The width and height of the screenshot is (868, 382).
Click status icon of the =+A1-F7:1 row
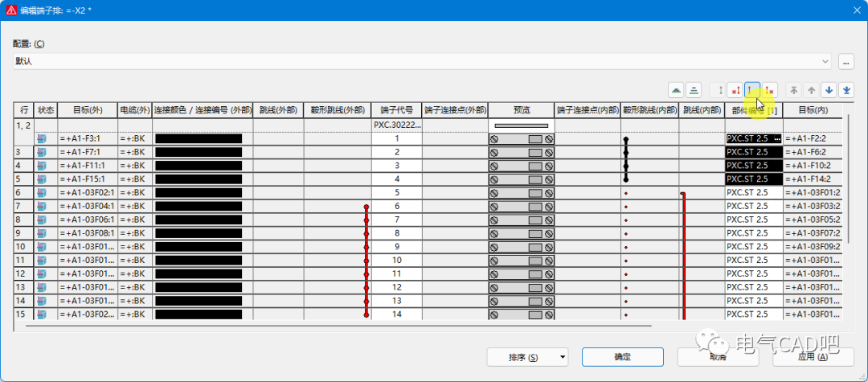42,152
